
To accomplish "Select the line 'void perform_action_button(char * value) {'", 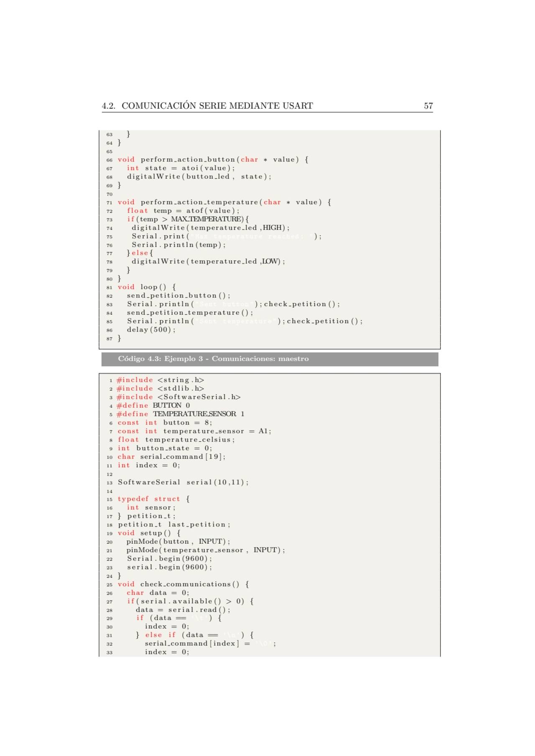I will pyautogui.click(x=213, y=160).
